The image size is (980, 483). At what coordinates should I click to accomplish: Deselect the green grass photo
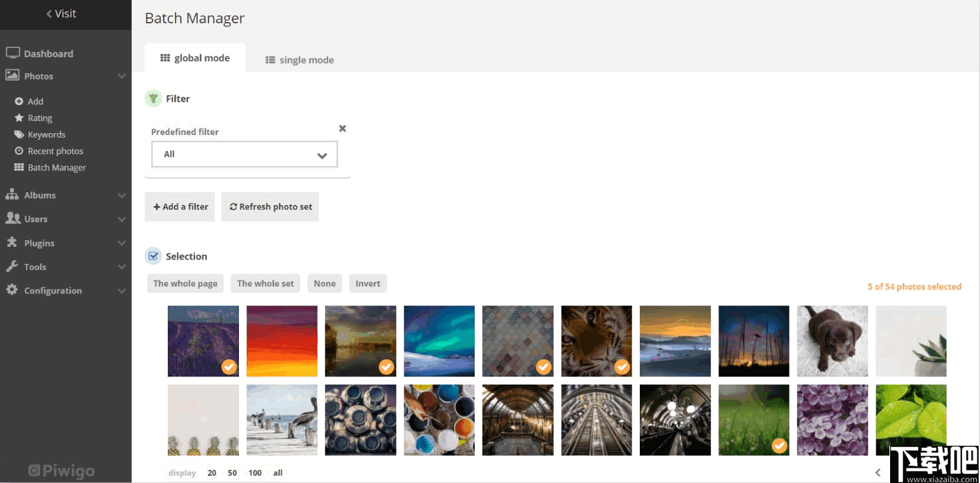point(754,420)
